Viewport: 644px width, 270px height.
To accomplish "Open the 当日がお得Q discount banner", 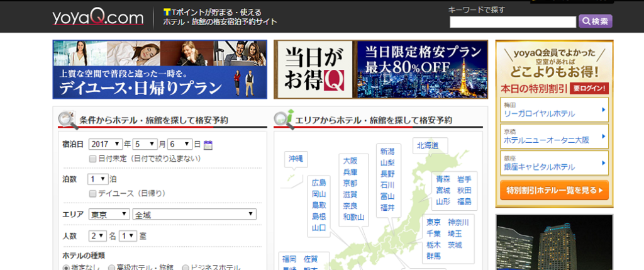I will (x=380, y=69).
